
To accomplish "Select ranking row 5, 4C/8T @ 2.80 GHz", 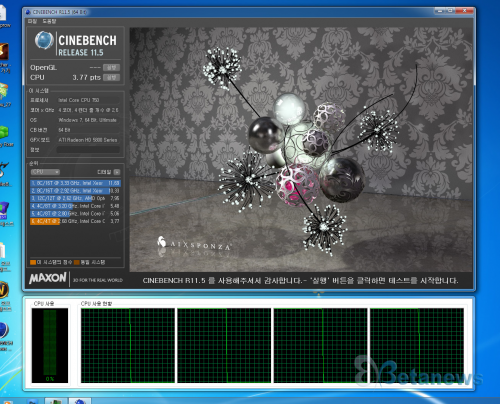I will [x=75, y=214].
